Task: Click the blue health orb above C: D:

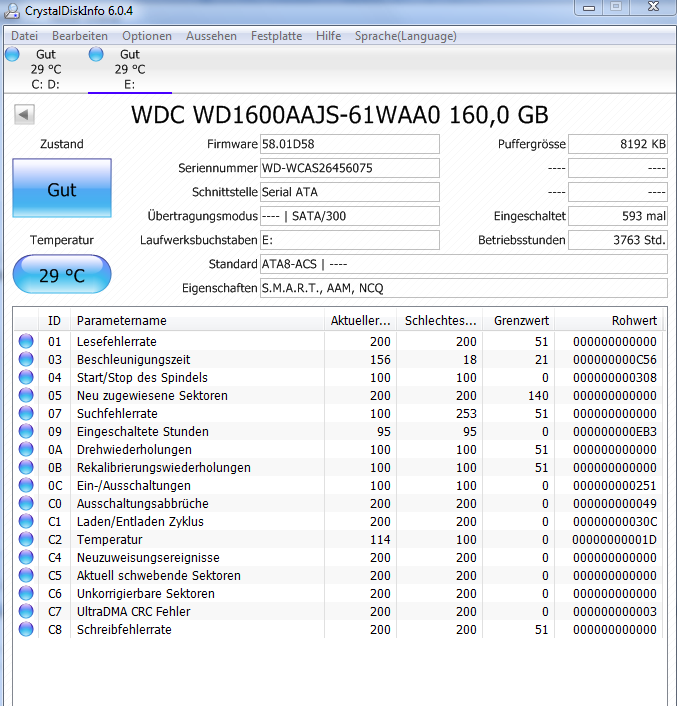Action: [12, 54]
